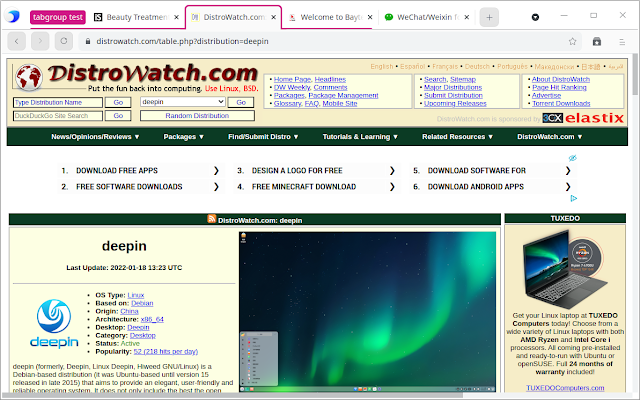Screen dimensions: 640x400
Task: Click the 3CX sponsor logo
Action: click(553, 118)
